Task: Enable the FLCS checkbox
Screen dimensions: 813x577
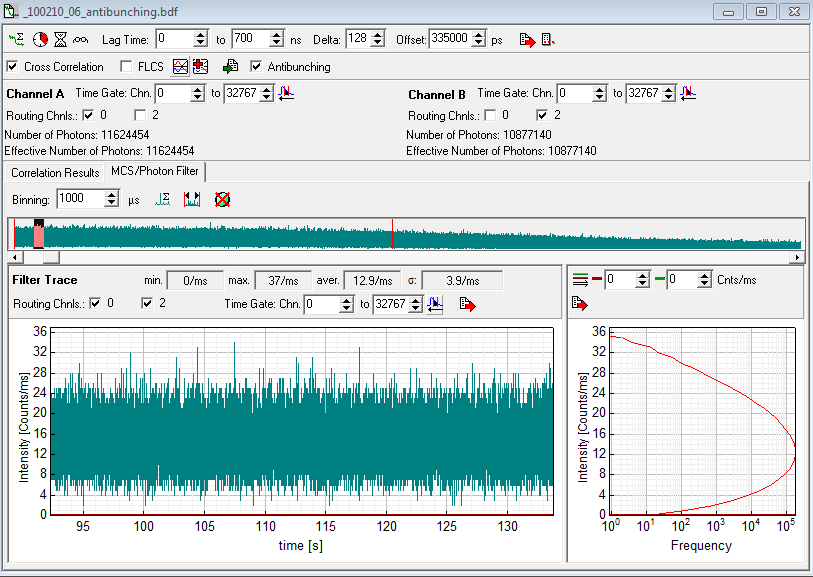Action: (127, 67)
